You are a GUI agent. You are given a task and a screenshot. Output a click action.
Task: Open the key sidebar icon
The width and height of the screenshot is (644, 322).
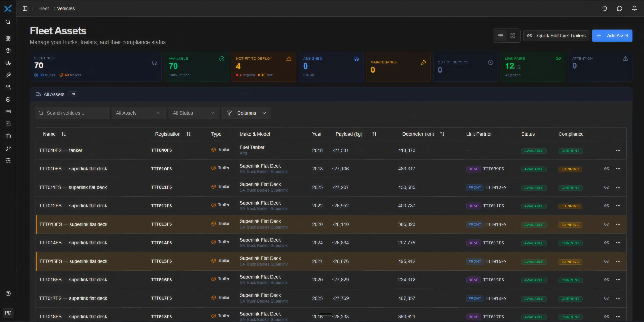(x=8, y=148)
